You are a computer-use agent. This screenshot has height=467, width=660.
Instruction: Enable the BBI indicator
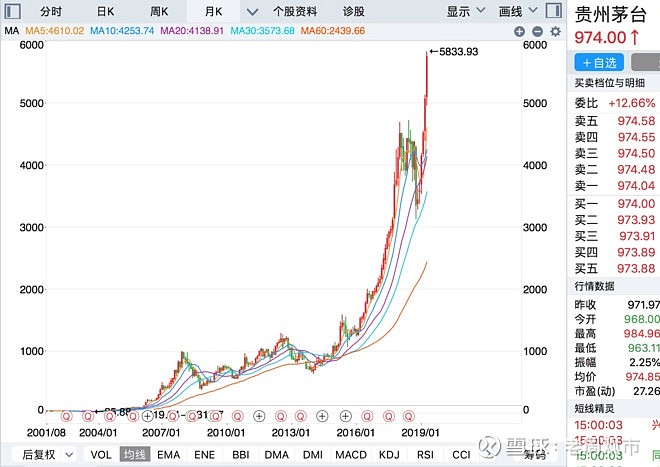click(241, 455)
